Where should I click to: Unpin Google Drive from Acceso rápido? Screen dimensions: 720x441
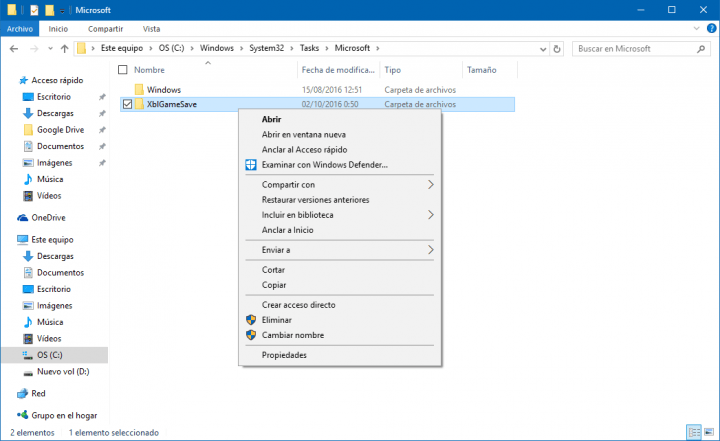point(102,130)
